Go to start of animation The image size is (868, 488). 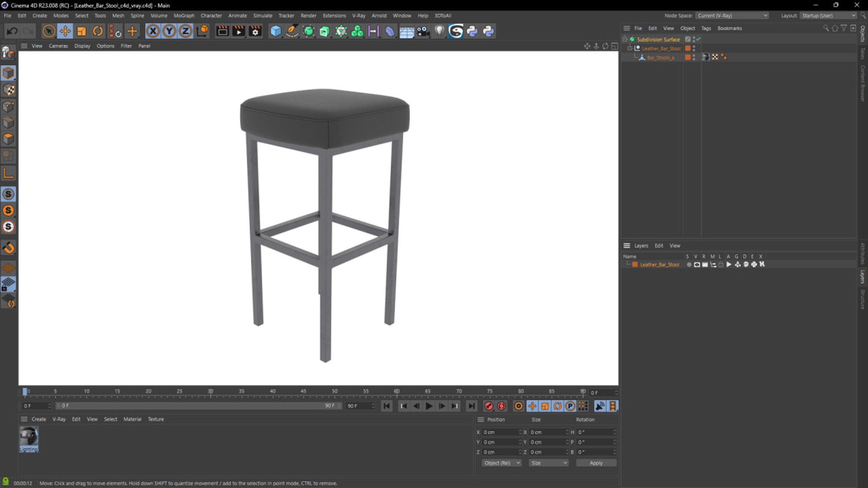tap(387, 406)
